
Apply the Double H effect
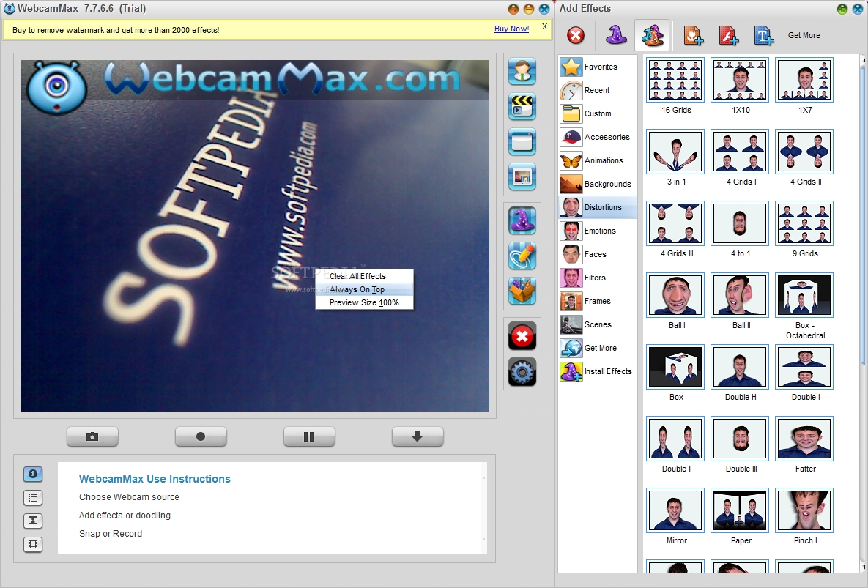(740, 367)
